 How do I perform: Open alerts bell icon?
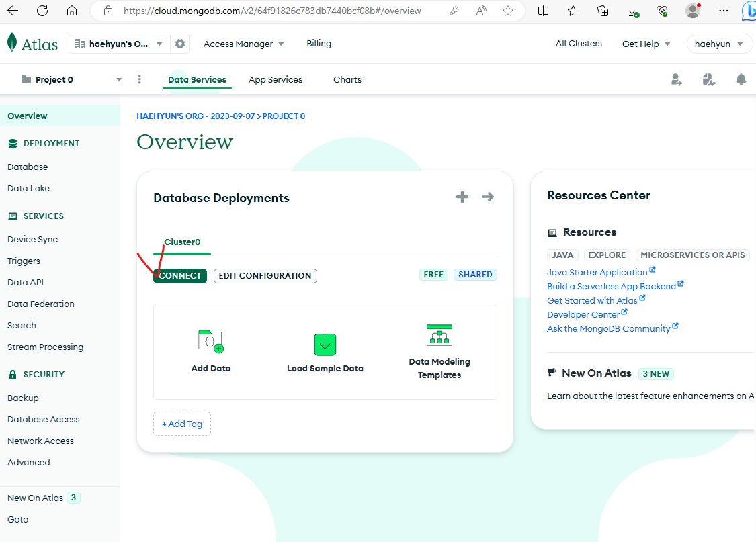pyautogui.click(x=741, y=79)
